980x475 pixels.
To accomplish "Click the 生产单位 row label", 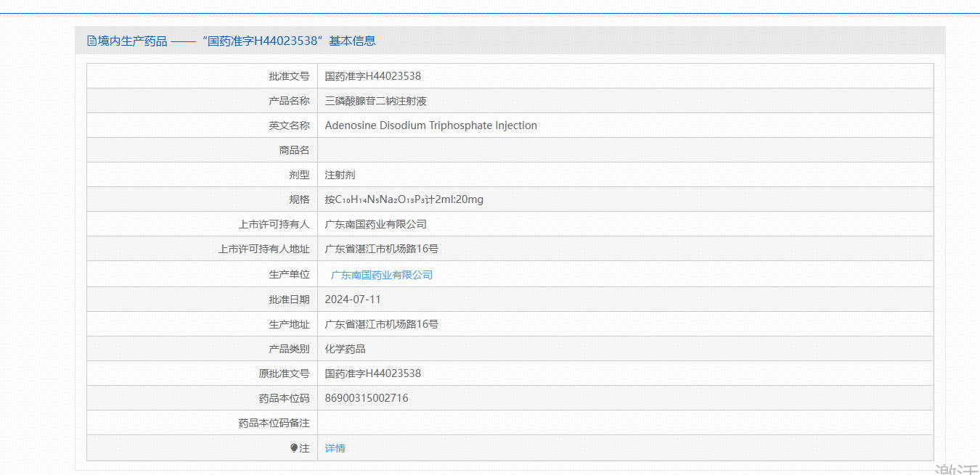I will tap(289, 275).
